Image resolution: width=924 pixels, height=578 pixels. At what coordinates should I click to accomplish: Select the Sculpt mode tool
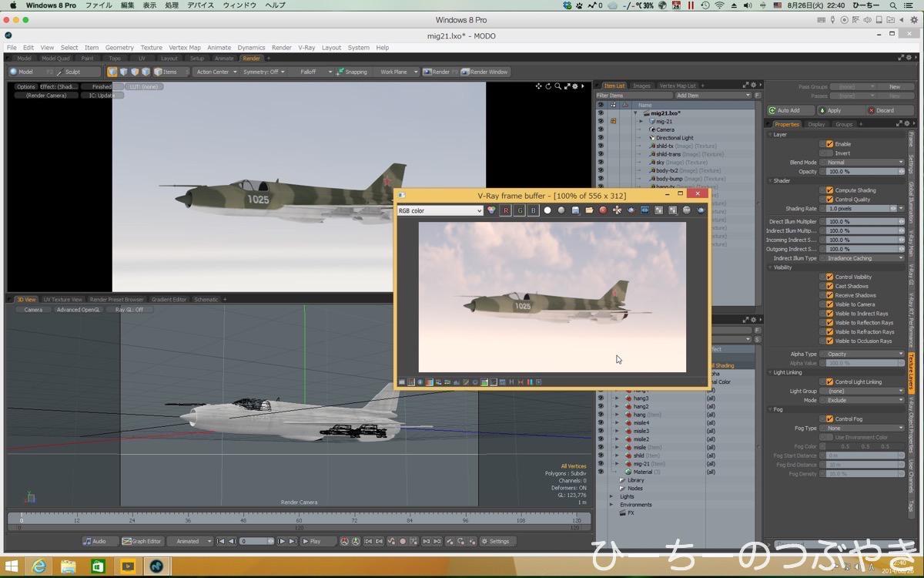pos(69,72)
